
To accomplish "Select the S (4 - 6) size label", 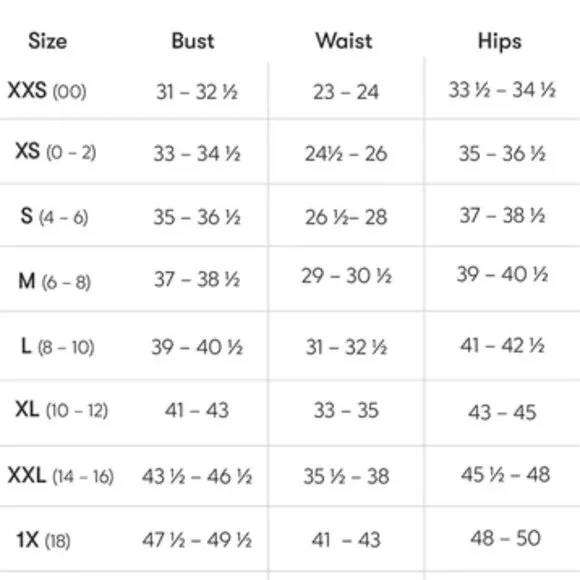I will 54,216.
